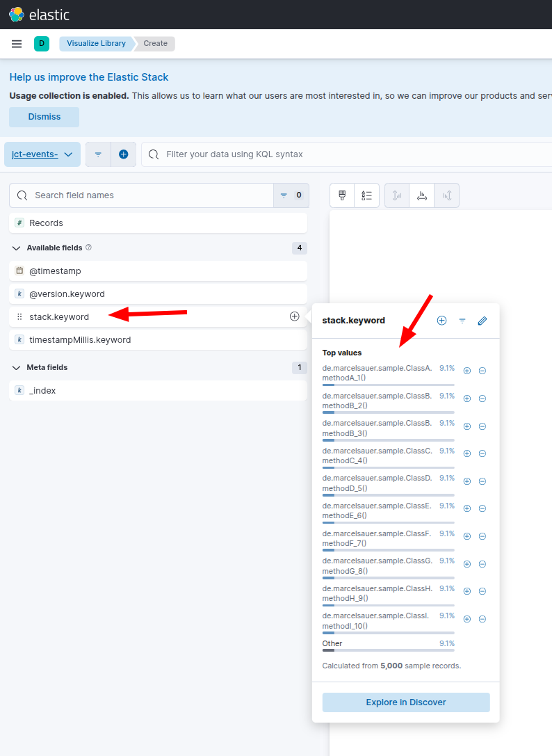The image size is (552, 756).
Task: Filter for ClassG.methodG_8() value
Action: click(467, 564)
